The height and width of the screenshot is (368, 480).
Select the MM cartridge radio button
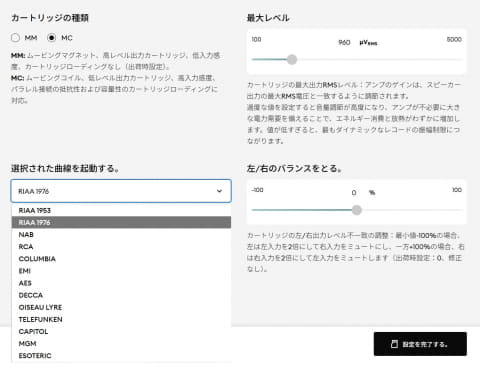[15, 38]
